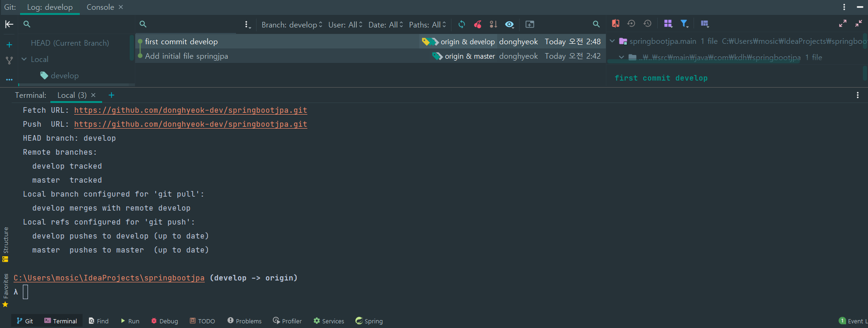The image size is (868, 328).
Task: Focus the branches search field
Action: [x=77, y=24]
